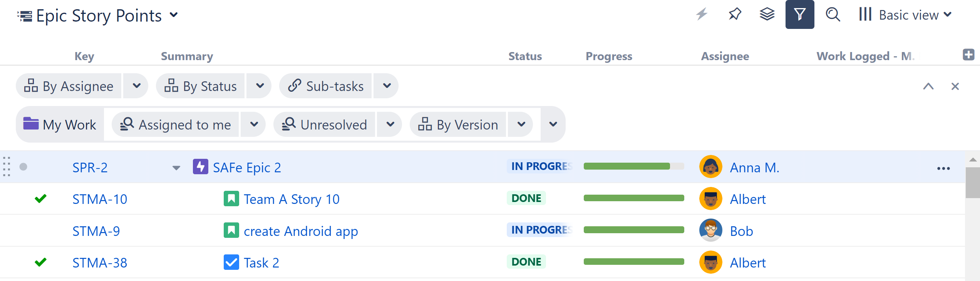The width and height of the screenshot is (980, 281).
Task: Toggle the filter funnel button
Action: (x=800, y=15)
